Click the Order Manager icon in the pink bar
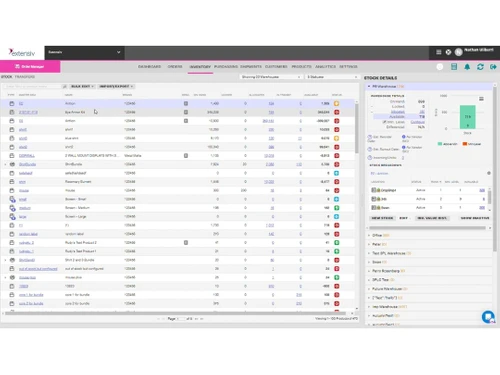 (17, 67)
